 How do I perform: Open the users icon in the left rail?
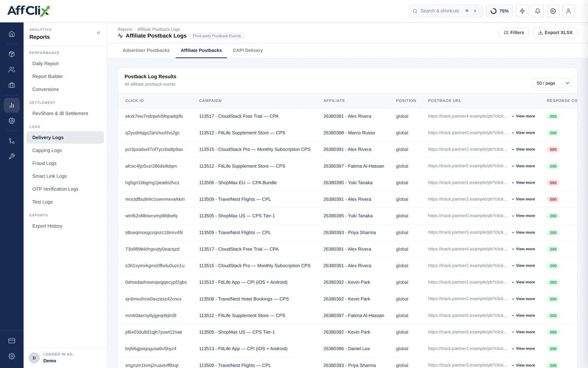(12, 70)
